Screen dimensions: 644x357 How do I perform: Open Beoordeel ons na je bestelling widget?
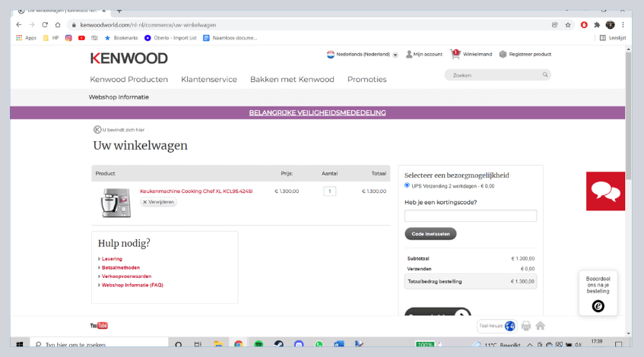598,293
